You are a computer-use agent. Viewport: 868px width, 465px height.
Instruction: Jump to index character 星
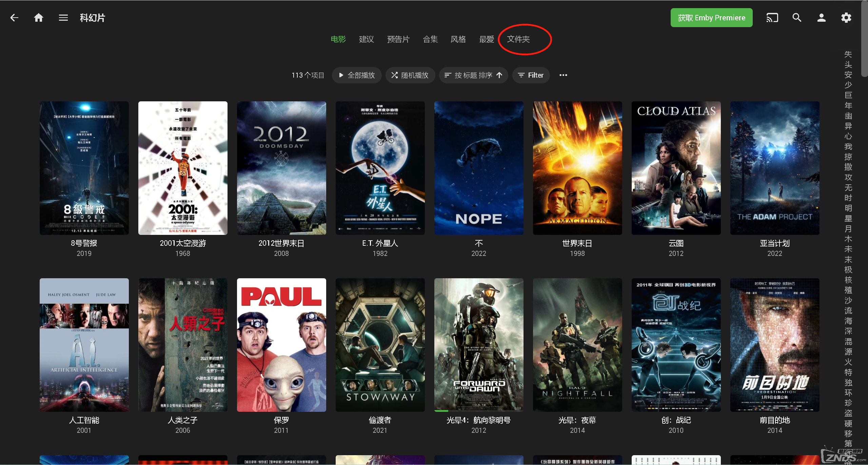848,218
